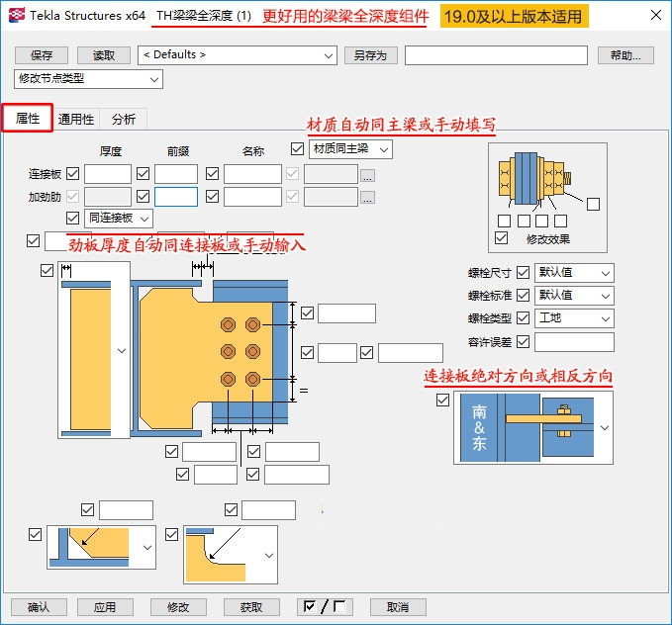Open the notch radius shape picture dropdown
This screenshot has width=672, height=625.
[x=269, y=555]
